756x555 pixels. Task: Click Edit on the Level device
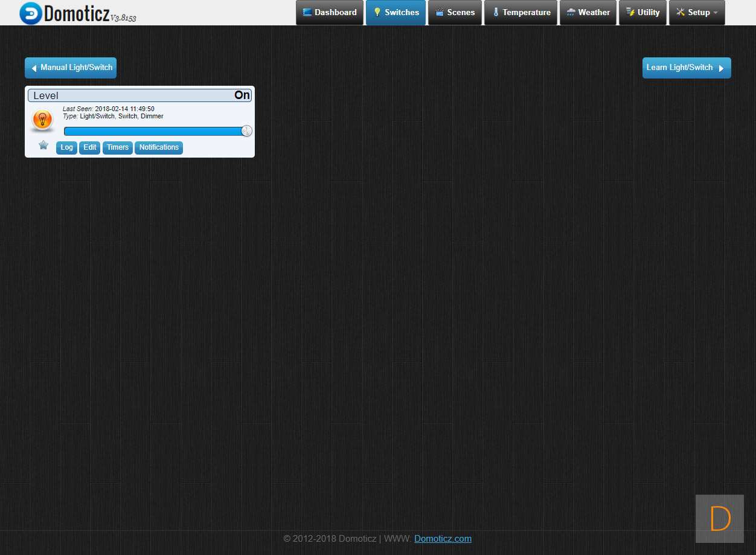(90, 147)
